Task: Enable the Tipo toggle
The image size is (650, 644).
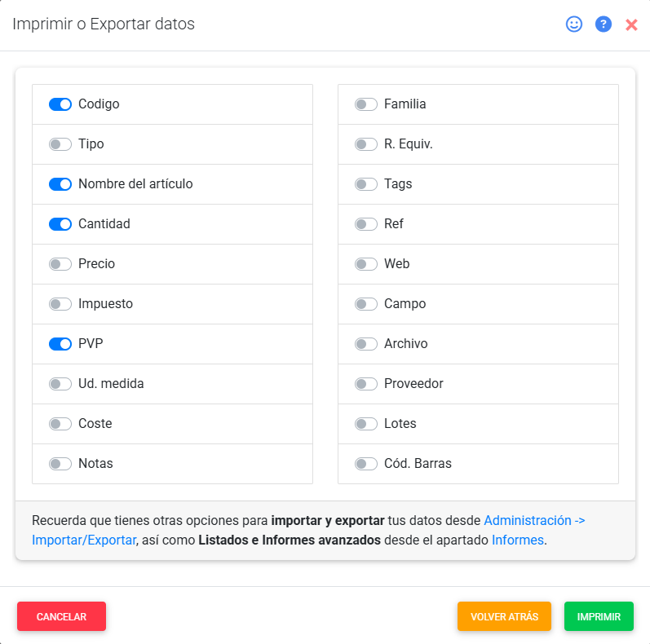Action: pyautogui.click(x=60, y=144)
